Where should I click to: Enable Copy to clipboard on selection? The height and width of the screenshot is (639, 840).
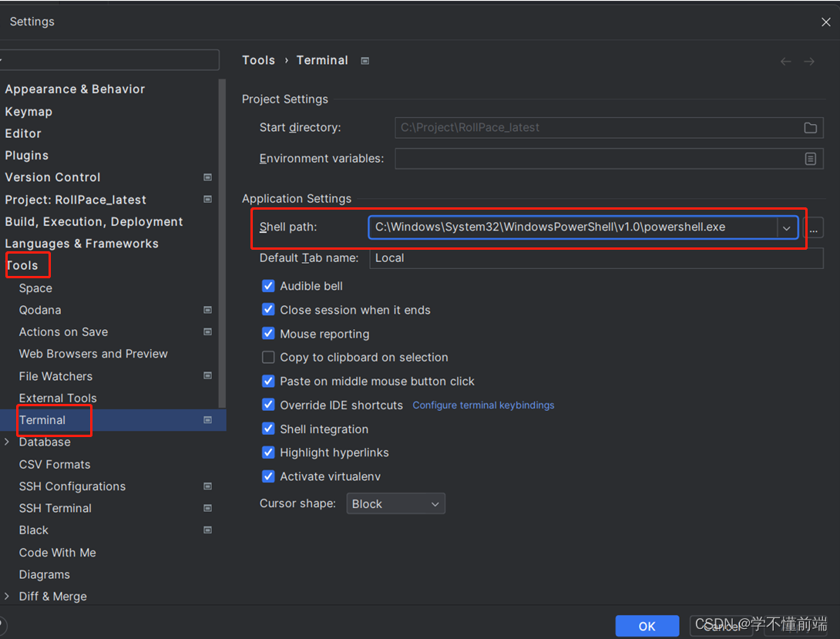pos(268,357)
